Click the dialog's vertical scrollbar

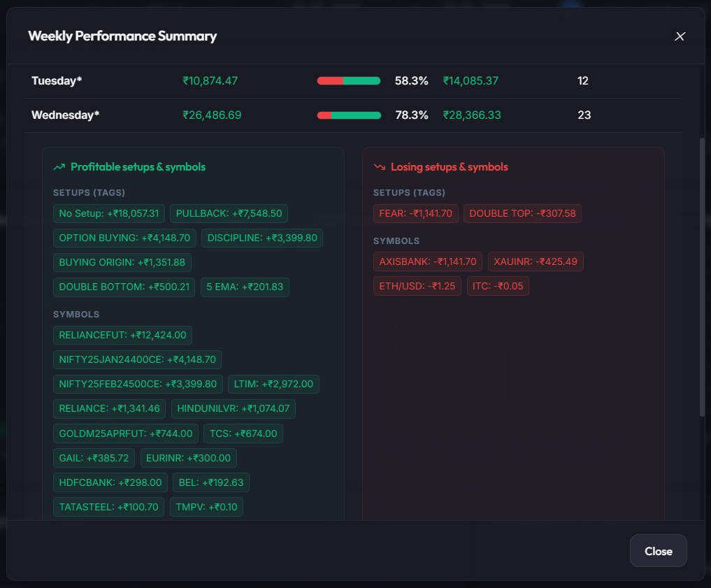click(x=702, y=277)
